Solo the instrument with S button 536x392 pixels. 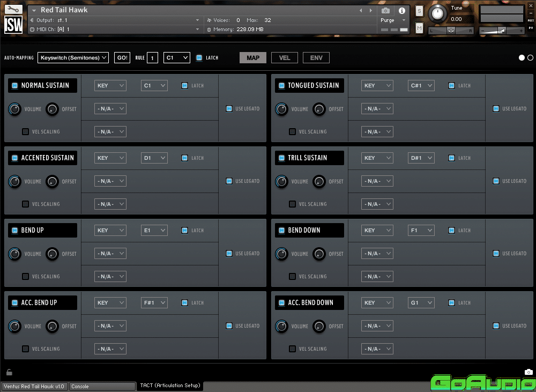click(x=419, y=11)
